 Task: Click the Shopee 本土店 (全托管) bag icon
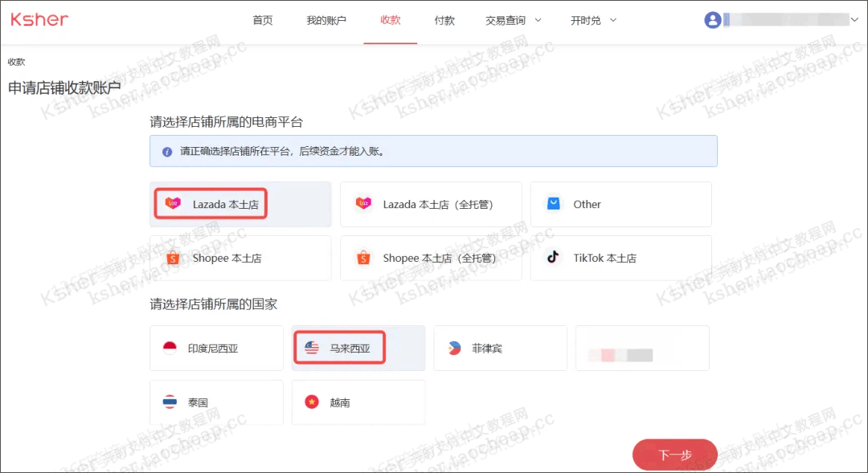pyautogui.click(x=363, y=258)
